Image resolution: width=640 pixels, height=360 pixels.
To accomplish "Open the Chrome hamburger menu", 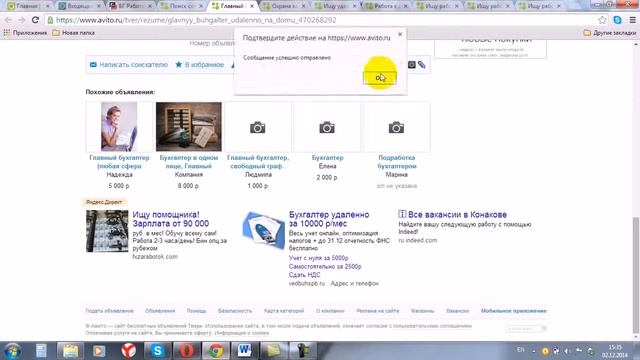I will (632, 20).
